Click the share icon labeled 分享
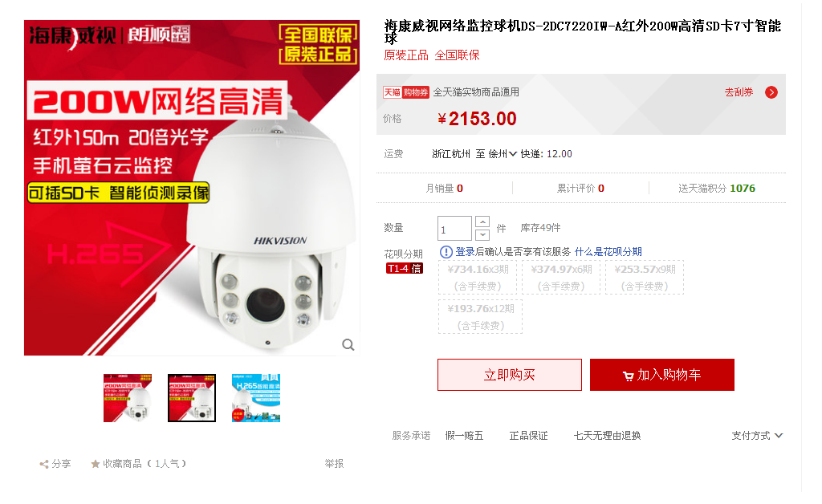 pyautogui.click(x=45, y=464)
